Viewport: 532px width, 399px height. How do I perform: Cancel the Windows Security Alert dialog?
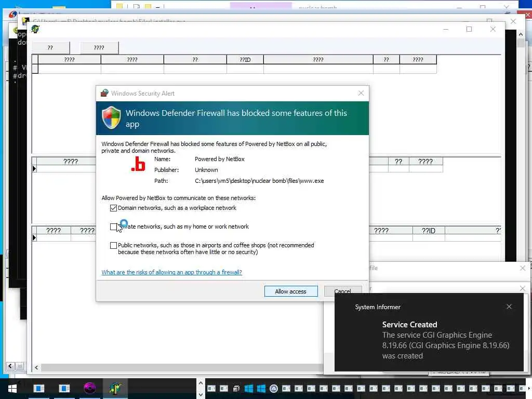pyautogui.click(x=343, y=291)
